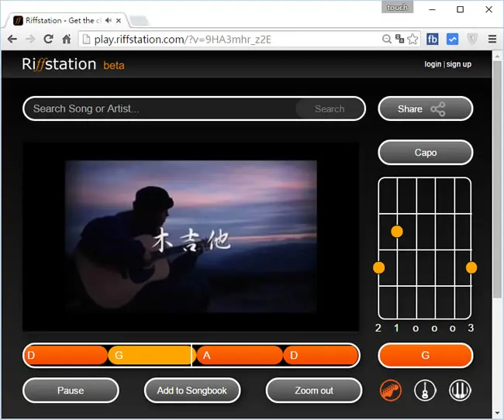This screenshot has width=504, height=420.
Task: Mute the tab audio speaker icon
Action: click(109, 21)
